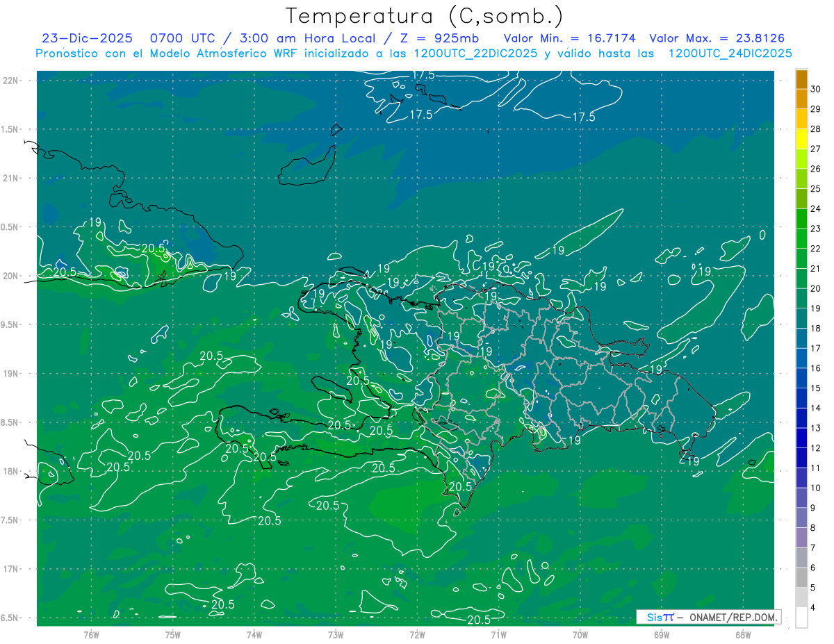Click the SisTT ONAMET/REP.DOM. logo
The height and width of the screenshot is (644, 834).
[708, 617]
